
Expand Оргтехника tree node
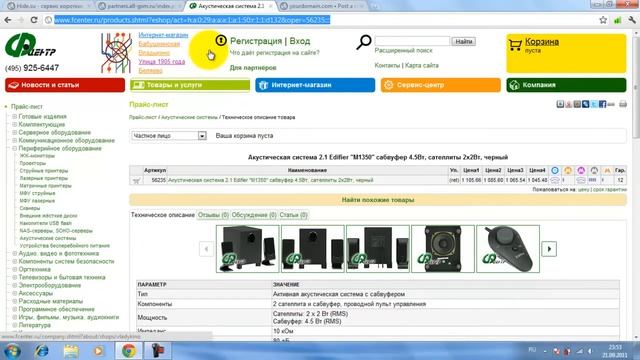14,269
